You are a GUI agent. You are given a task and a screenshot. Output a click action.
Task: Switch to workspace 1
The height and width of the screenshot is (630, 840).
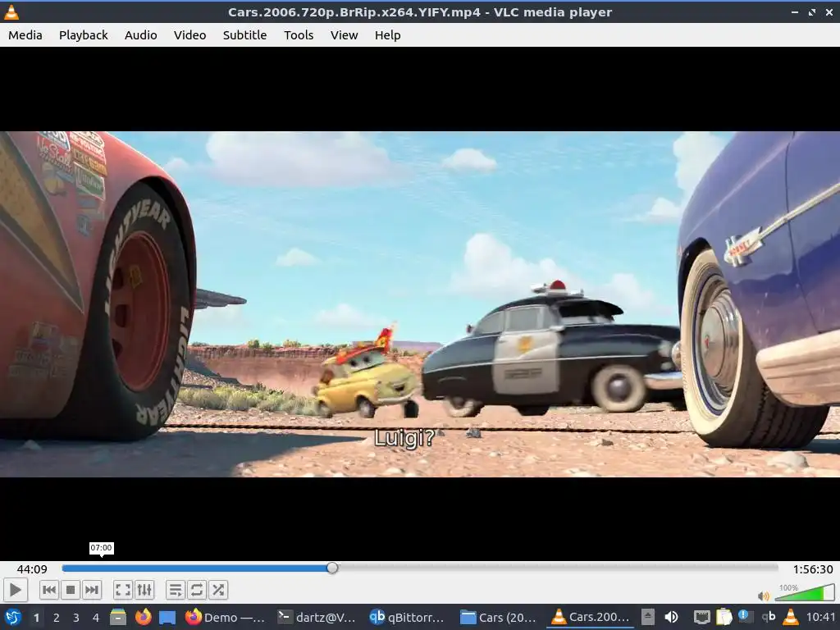point(36,618)
